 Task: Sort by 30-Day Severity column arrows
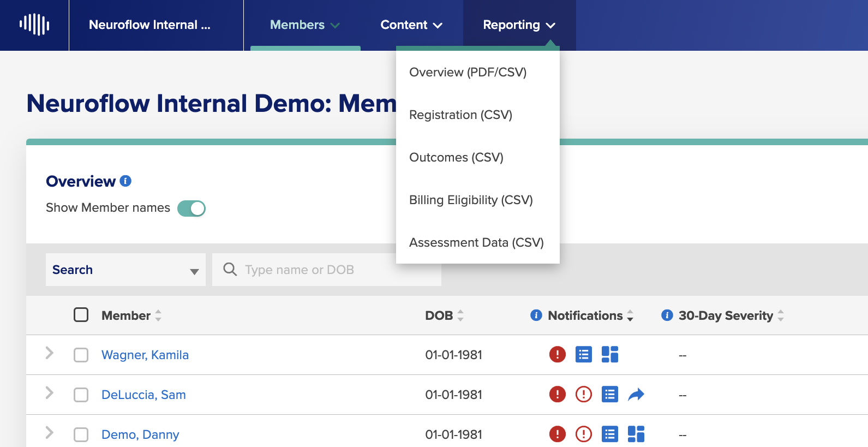click(x=781, y=315)
